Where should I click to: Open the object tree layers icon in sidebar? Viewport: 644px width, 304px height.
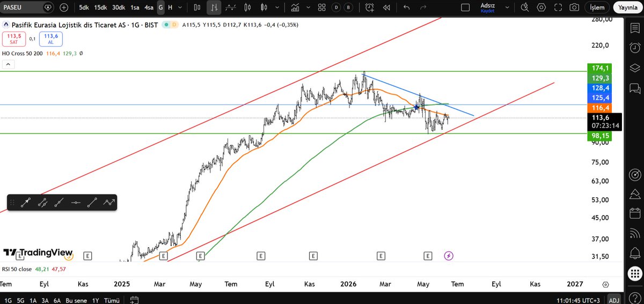click(635, 68)
